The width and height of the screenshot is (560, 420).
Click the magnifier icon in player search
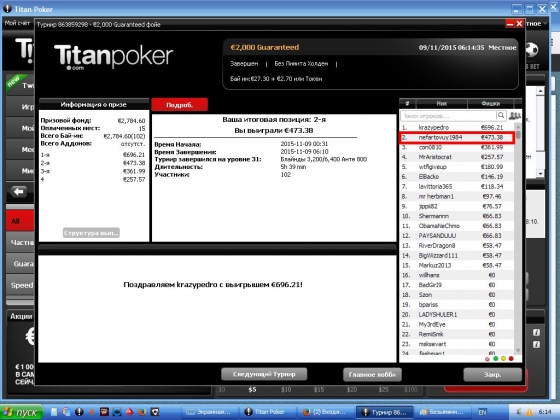tap(501, 115)
